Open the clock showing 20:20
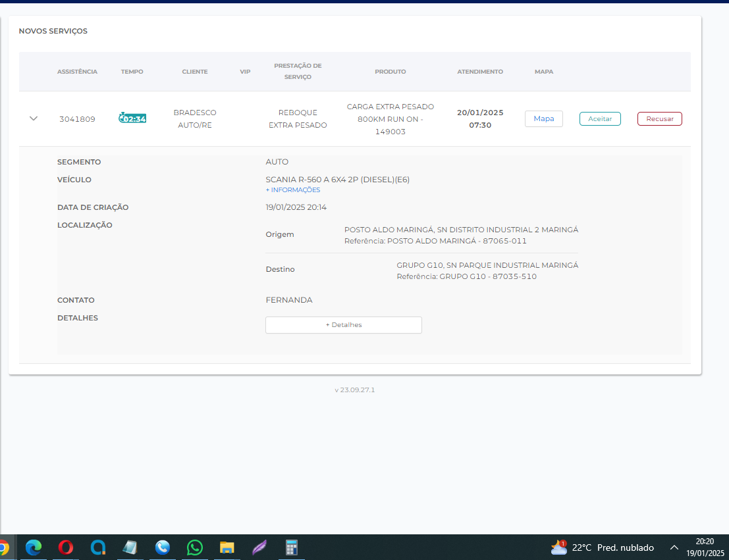Viewport: 729px width, 560px height. pos(705,547)
